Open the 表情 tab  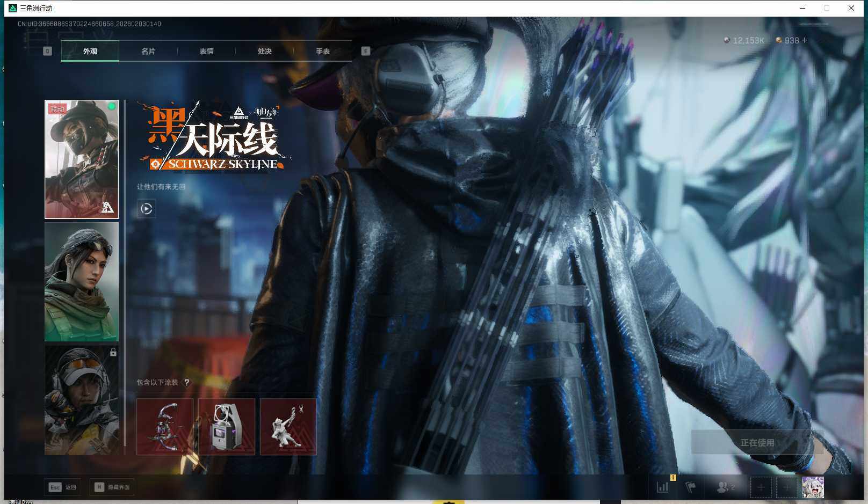(206, 51)
